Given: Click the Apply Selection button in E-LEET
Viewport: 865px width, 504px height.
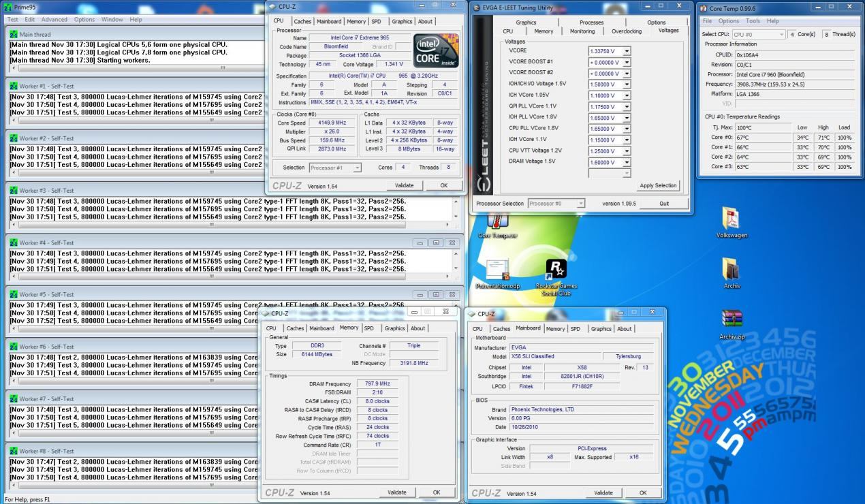Looking at the screenshot, I should [659, 185].
